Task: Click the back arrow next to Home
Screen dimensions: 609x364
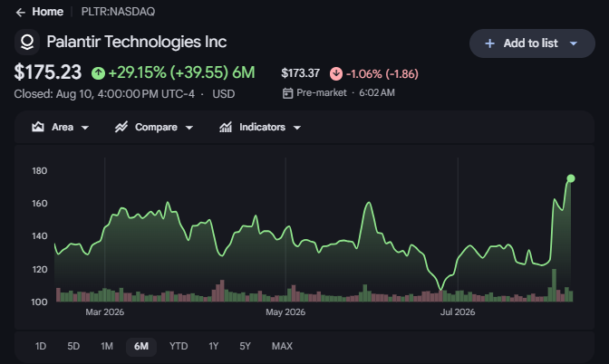Action: [x=21, y=13]
